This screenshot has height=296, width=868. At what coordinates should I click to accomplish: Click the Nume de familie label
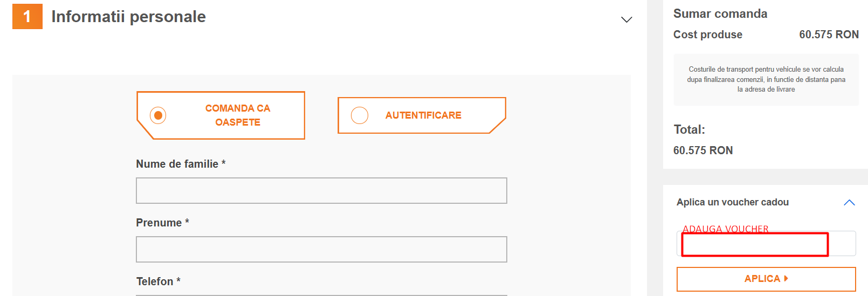pos(181,164)
